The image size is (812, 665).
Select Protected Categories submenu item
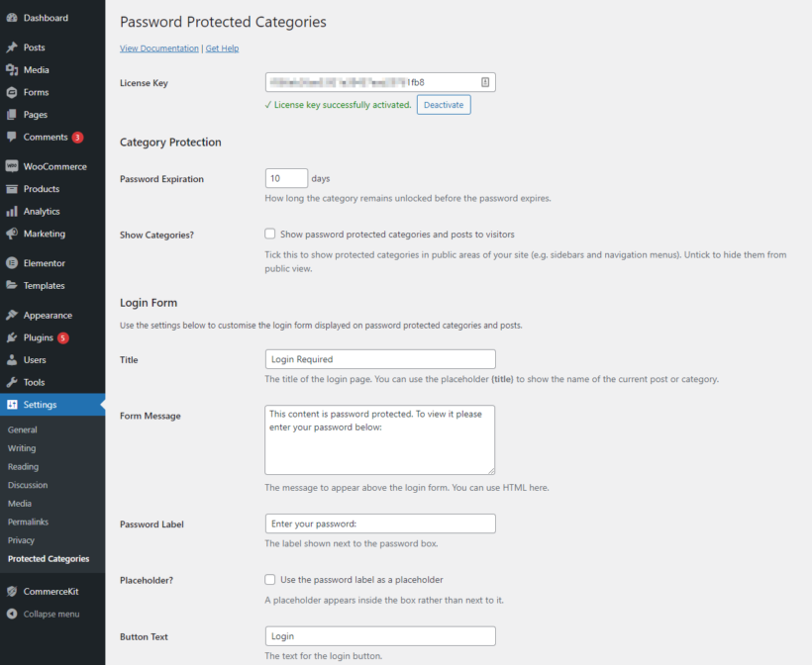pyautogui.click(x=49, y=559)
